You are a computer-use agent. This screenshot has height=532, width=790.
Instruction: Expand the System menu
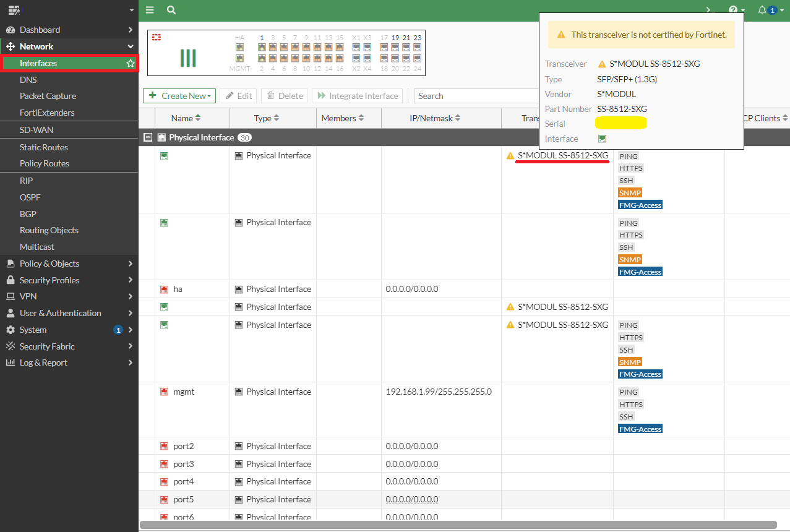click(x=69, y=330)
